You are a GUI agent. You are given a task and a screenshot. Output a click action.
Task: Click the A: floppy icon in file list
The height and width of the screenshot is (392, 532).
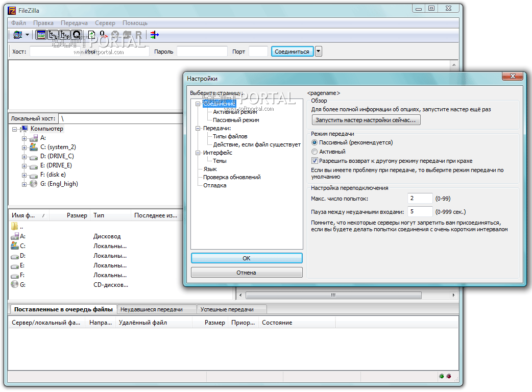(15, 236)
